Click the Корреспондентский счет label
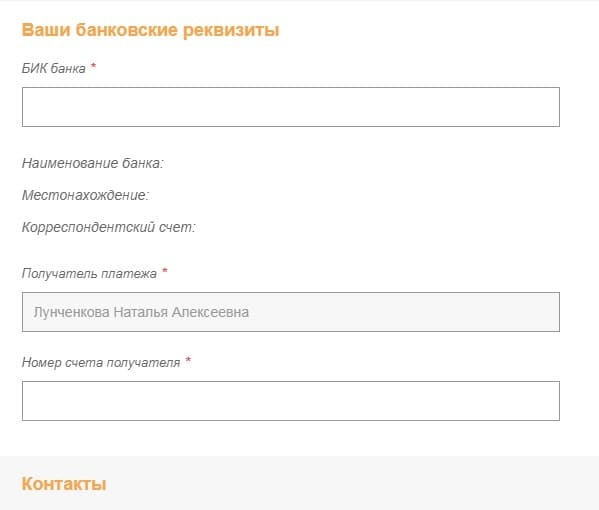This screenshot has height=510, width=599. [x=108, y=227]
